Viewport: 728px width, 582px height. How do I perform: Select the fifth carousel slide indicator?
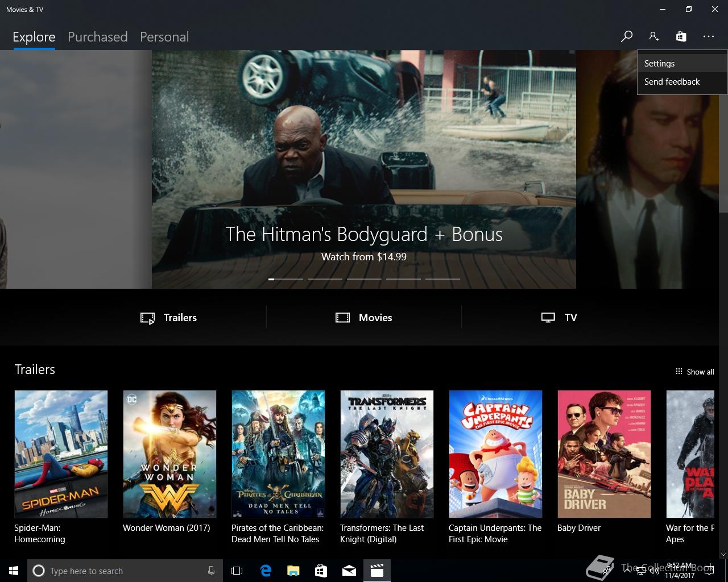[442, 279]
